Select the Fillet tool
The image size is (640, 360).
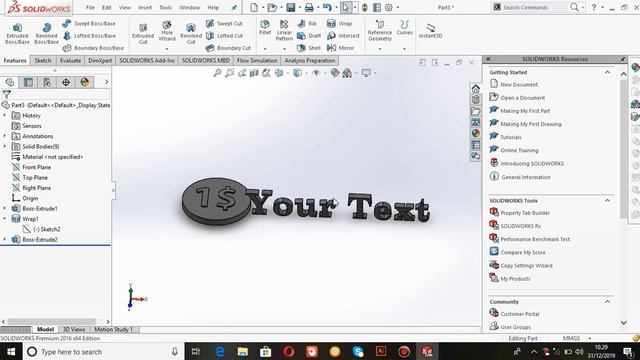(265, 27)
